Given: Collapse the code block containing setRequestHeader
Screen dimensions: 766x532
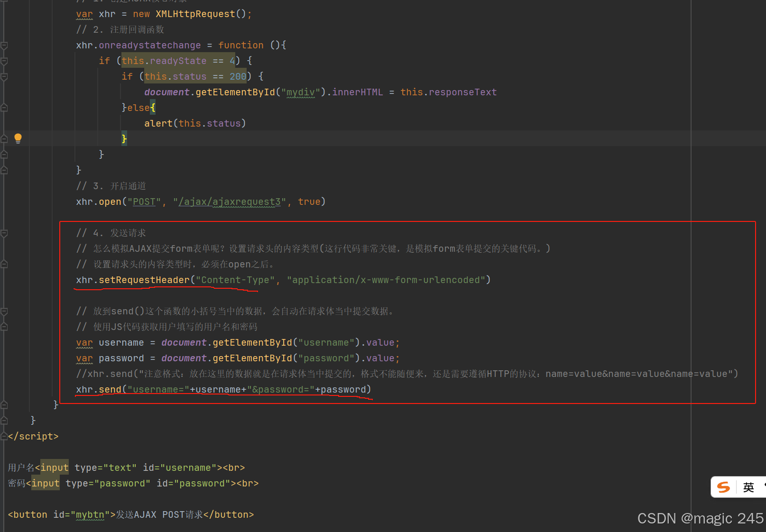Looking at the screenshot, I should tap(4, 280).
